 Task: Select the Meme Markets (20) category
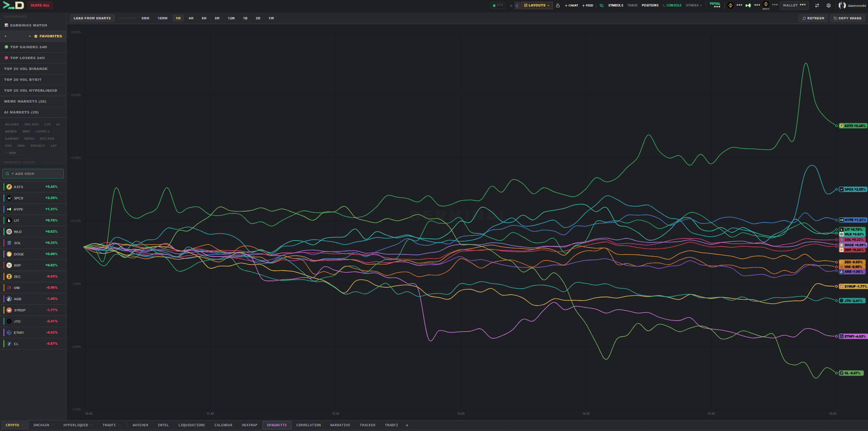pos(33,101)
